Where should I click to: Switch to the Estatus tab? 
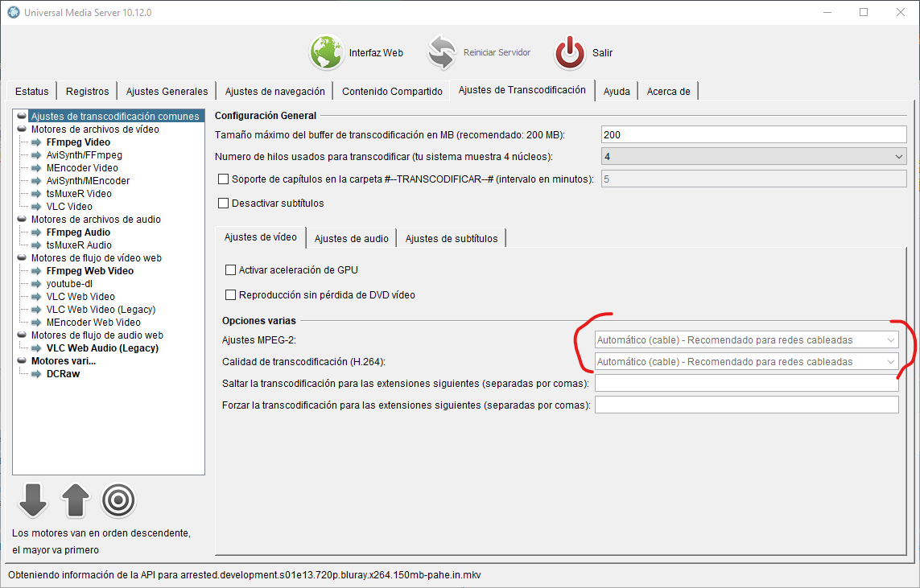click(x=31, y=92)
